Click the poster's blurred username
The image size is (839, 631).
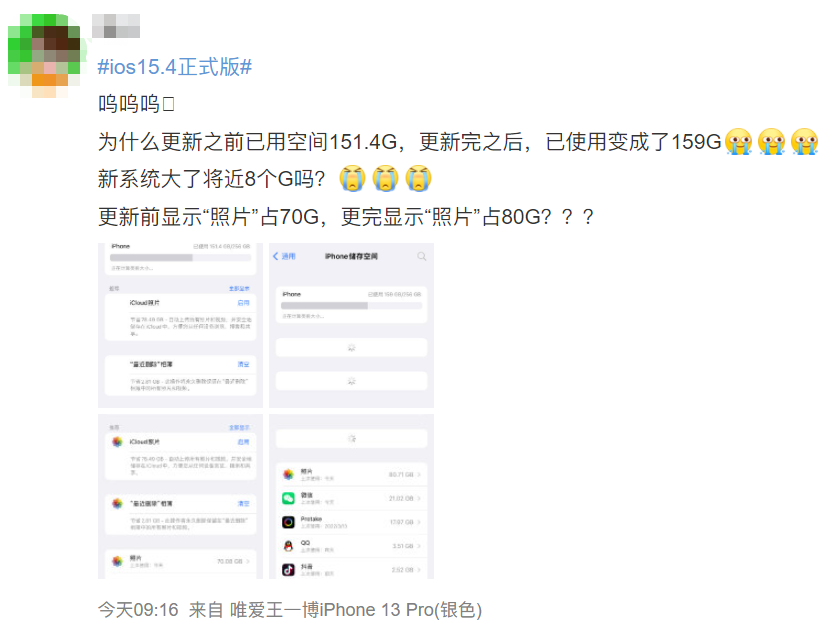116,26
